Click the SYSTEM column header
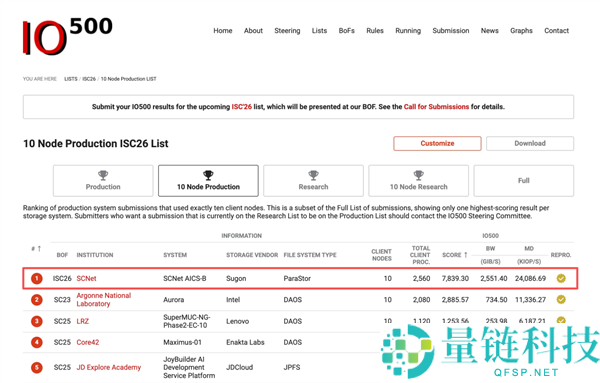The height and width of the screenshot is (383, 600). pos(175,255)
